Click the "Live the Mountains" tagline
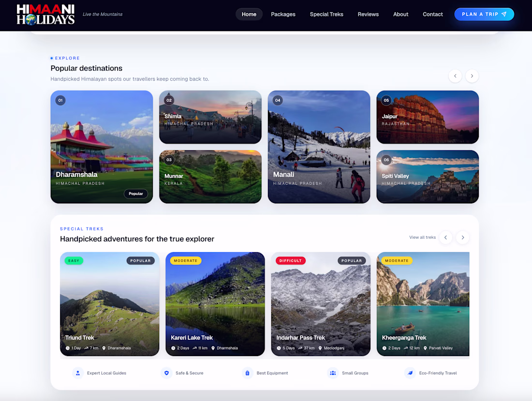The width and height of the screenshot is (532, 401). [103, 14]
